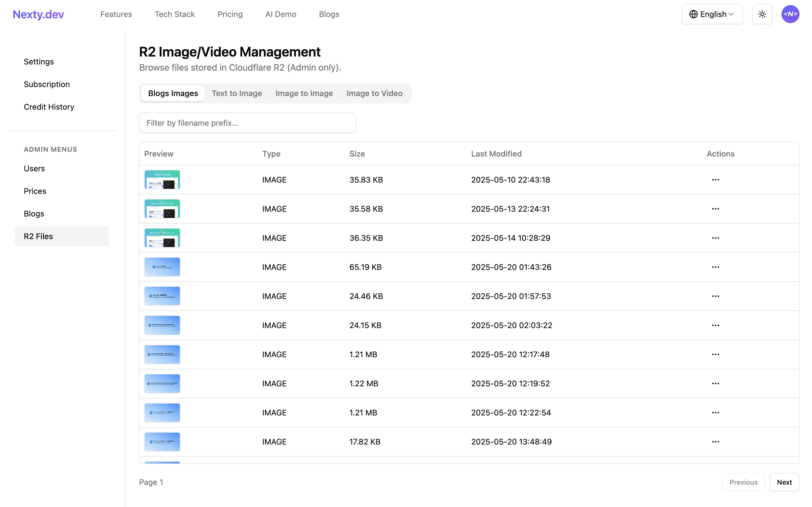Go to the Users admin page
The image size is (812, 507).
click(34, 168)
